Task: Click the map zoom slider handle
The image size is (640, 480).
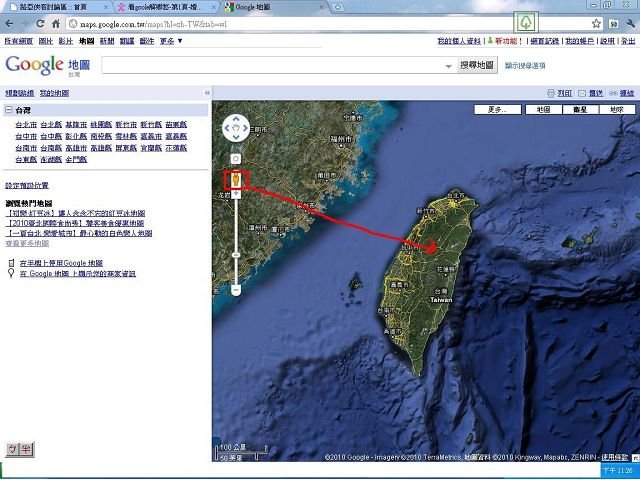Action: point(236,255)
